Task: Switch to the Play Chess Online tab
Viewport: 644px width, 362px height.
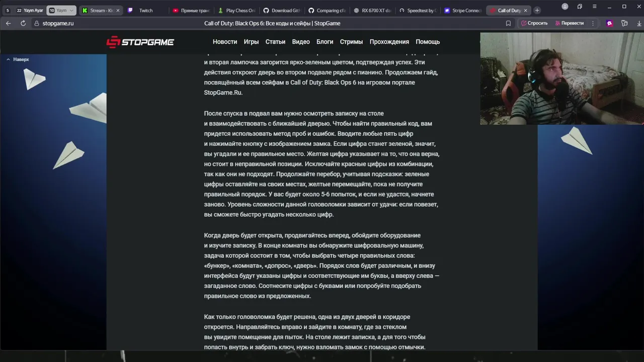Action: tap(236, 10)
